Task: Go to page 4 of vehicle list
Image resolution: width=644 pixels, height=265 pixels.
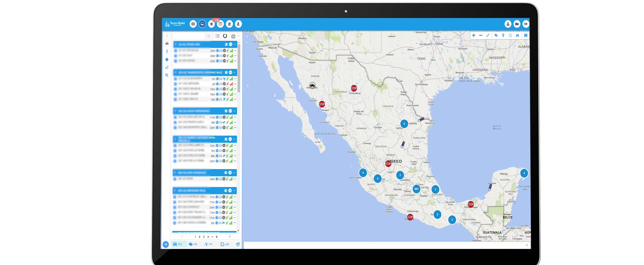Action: (208, 237)
